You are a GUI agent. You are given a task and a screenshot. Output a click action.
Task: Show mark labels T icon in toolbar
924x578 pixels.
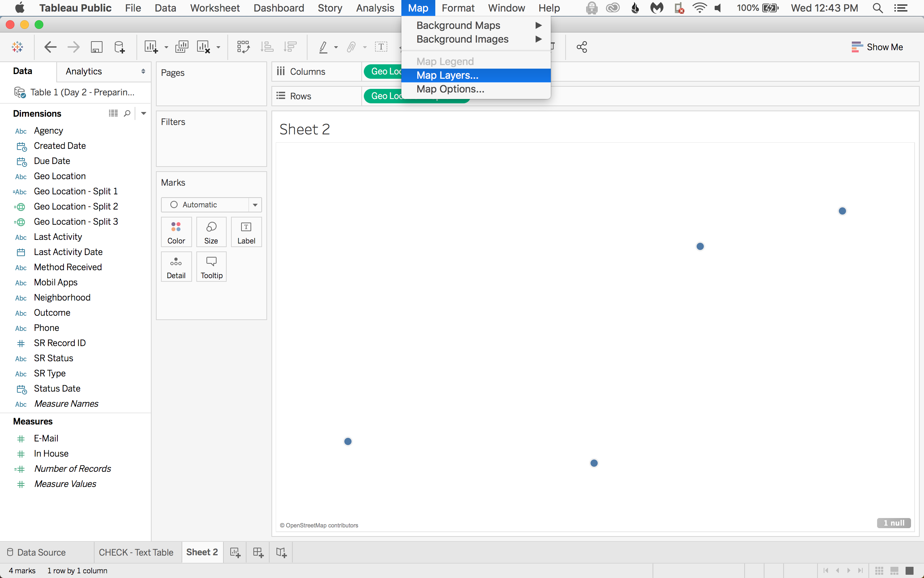[381, 47]
